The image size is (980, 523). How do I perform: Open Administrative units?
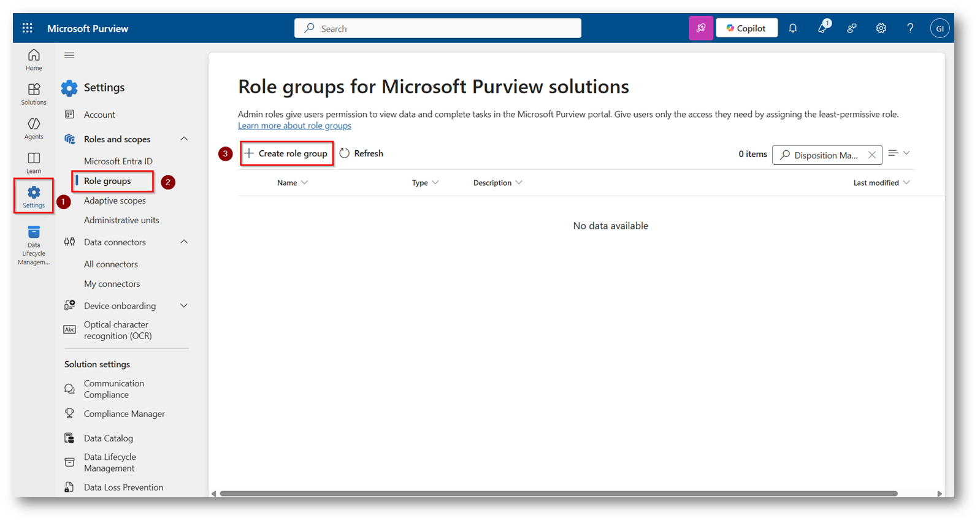[121, 220]
